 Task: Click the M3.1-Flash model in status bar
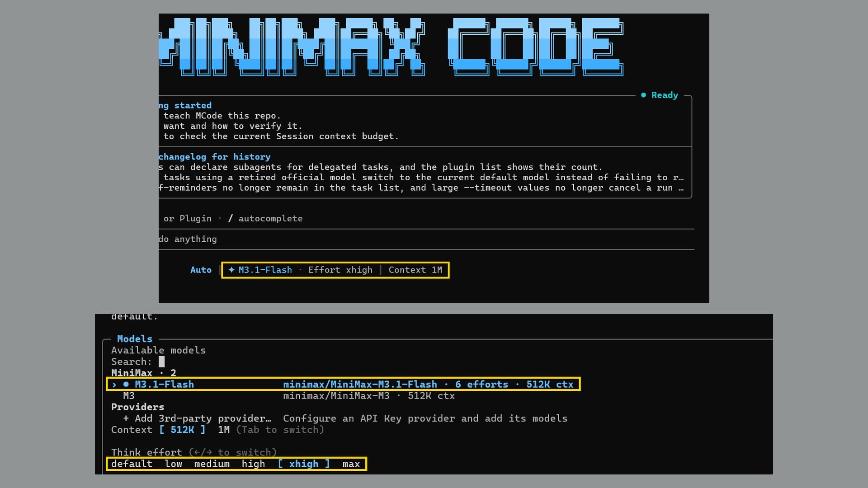(x=265, y=270)
